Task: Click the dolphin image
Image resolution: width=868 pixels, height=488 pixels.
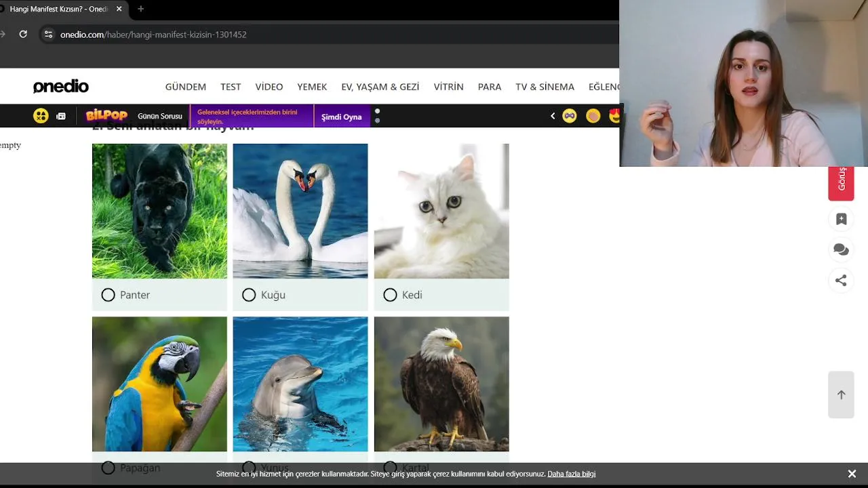Action: tap(300, 384)
